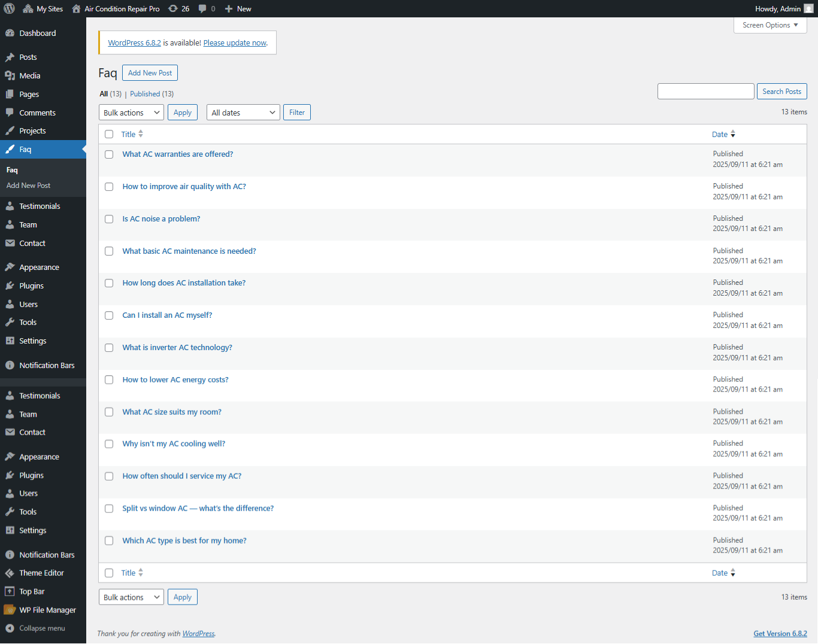Click the Please update now link
Screen dimensions: 818x644
click(x=235, y=43)
